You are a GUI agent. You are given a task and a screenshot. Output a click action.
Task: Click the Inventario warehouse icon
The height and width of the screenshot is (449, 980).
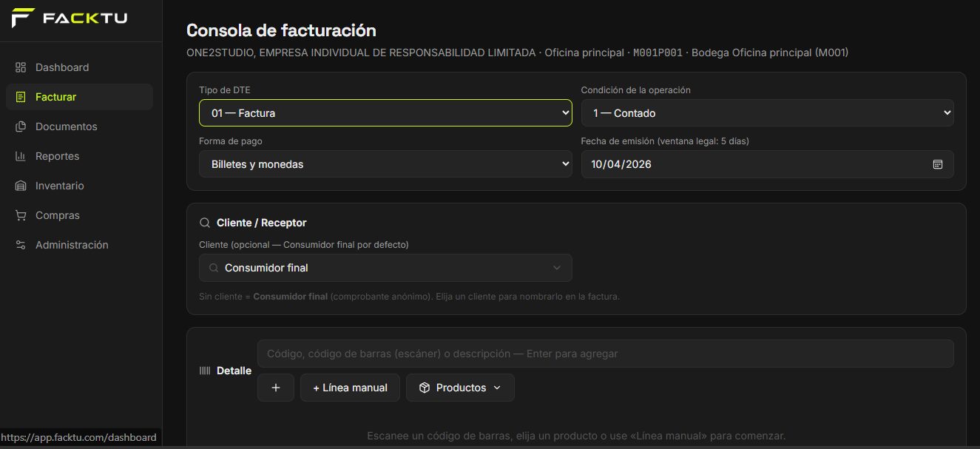21,186
